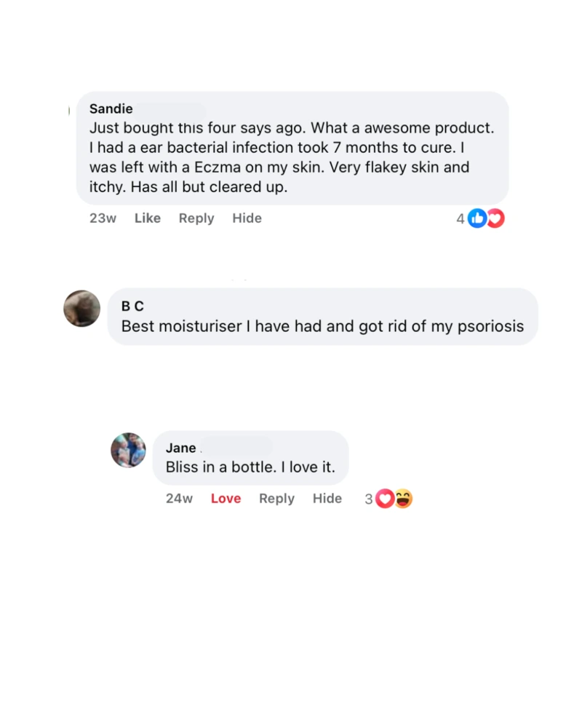582x728 pixels.
Task: Open Jane's profile name
Action: (x=180, y=448)
